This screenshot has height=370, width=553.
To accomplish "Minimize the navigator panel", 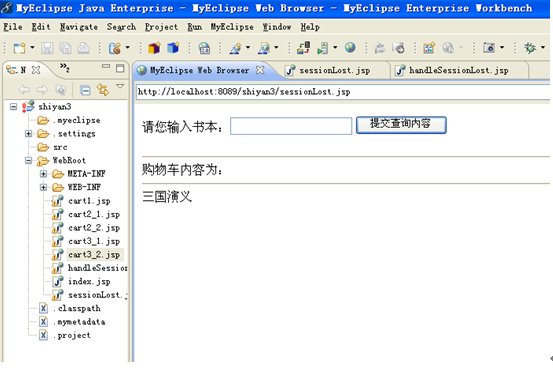I will tap(106, 66).
